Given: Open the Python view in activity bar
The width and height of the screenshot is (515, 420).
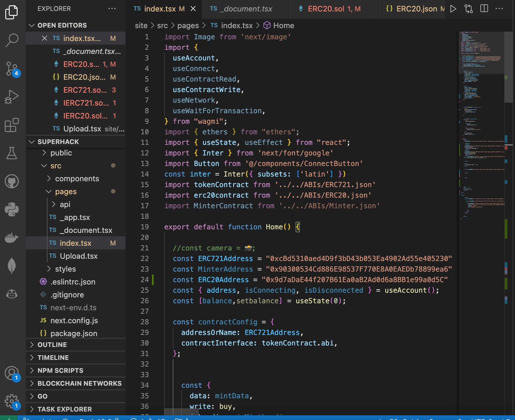Looking at the screenshot, I should click(x=12, y=209).
